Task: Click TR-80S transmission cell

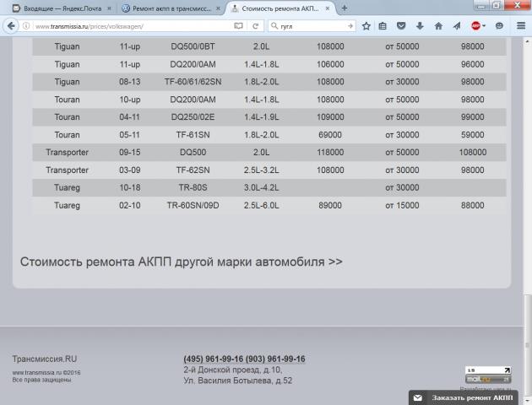Action: [x=193, y=187]
